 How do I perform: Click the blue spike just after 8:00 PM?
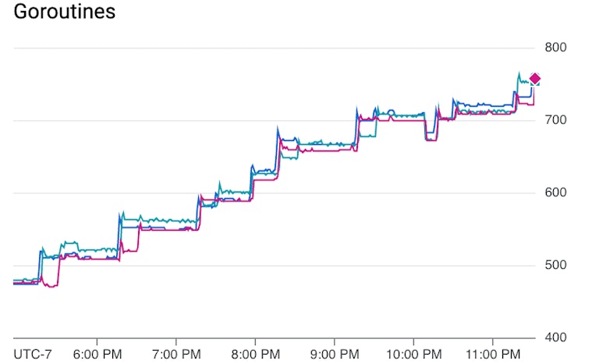click(x=278, y=129)
